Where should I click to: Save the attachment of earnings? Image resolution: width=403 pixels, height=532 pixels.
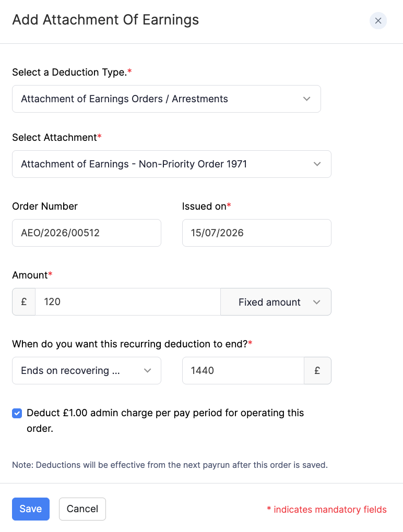[x=31, y=509]
